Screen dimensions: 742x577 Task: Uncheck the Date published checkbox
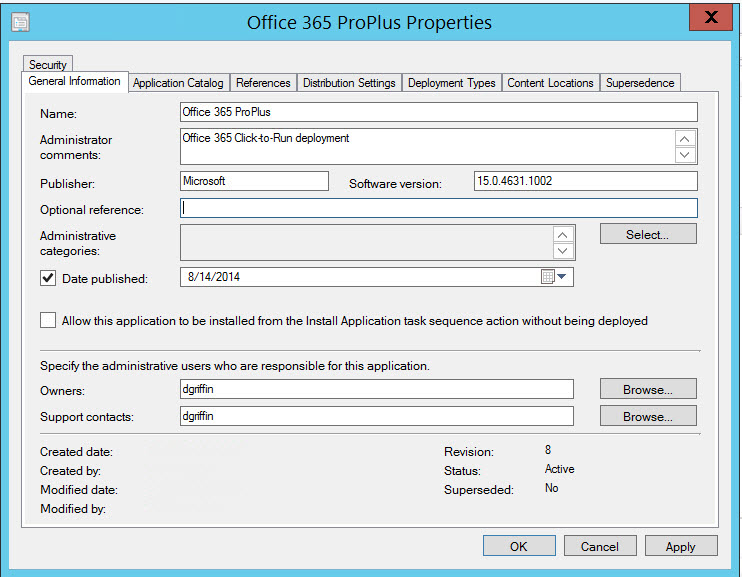tap(48, 278)
